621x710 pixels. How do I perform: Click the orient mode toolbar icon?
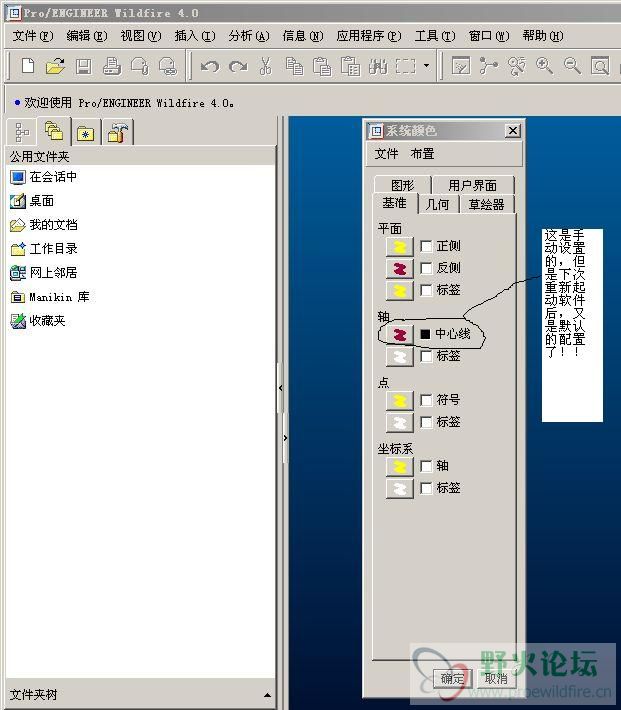coord(517,66)
